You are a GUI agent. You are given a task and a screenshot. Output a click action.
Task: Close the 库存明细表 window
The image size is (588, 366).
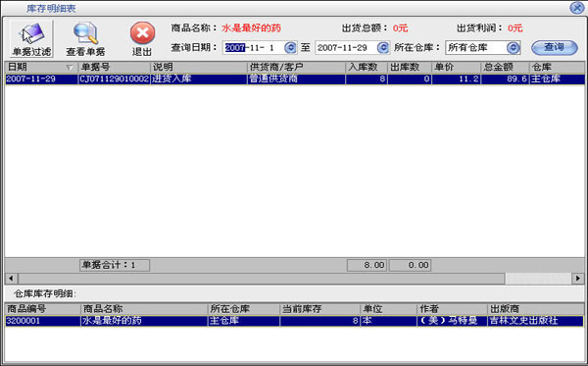[x=577, y=8]
